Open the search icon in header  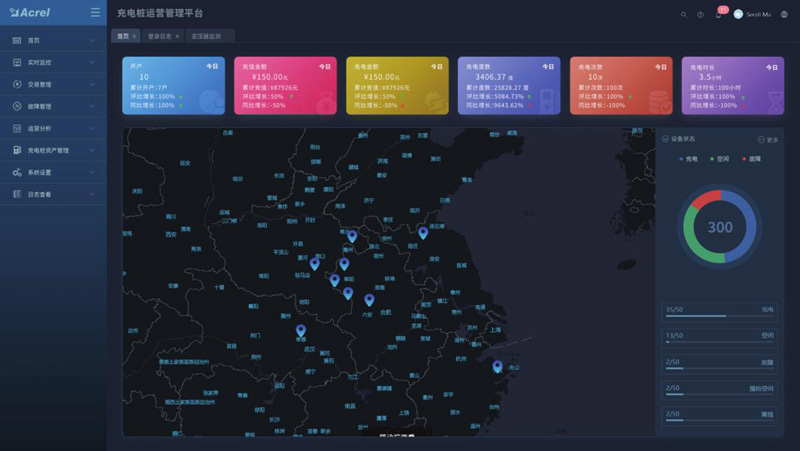[x=684, y=14]
